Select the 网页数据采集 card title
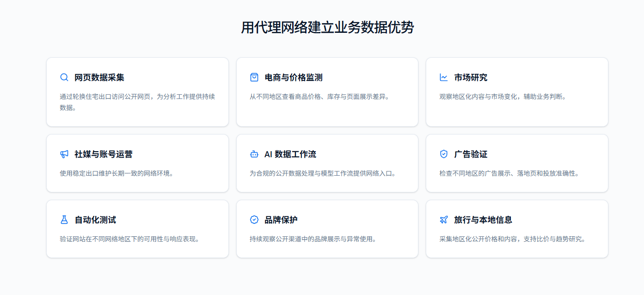 click(99, 77)
